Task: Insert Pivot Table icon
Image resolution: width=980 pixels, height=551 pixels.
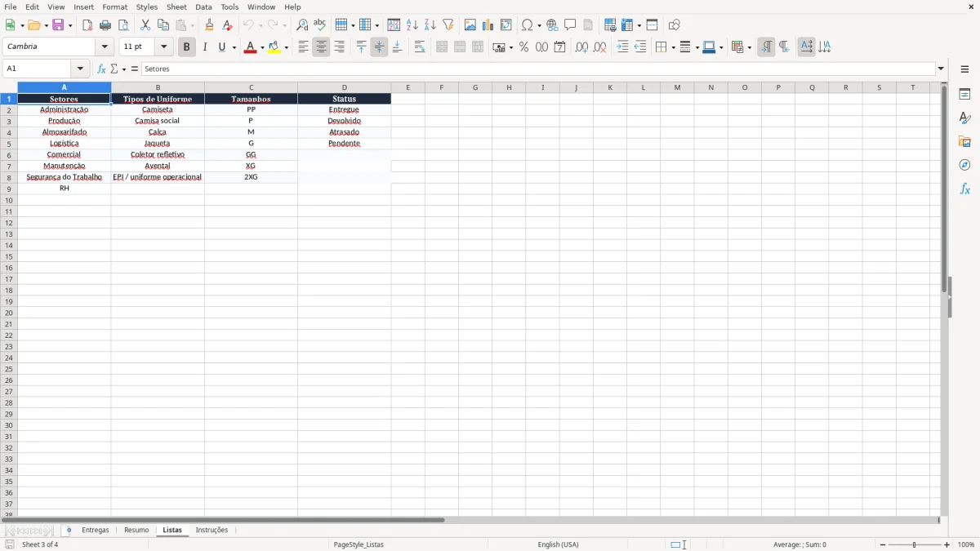Action: click(x=506, y=25)
